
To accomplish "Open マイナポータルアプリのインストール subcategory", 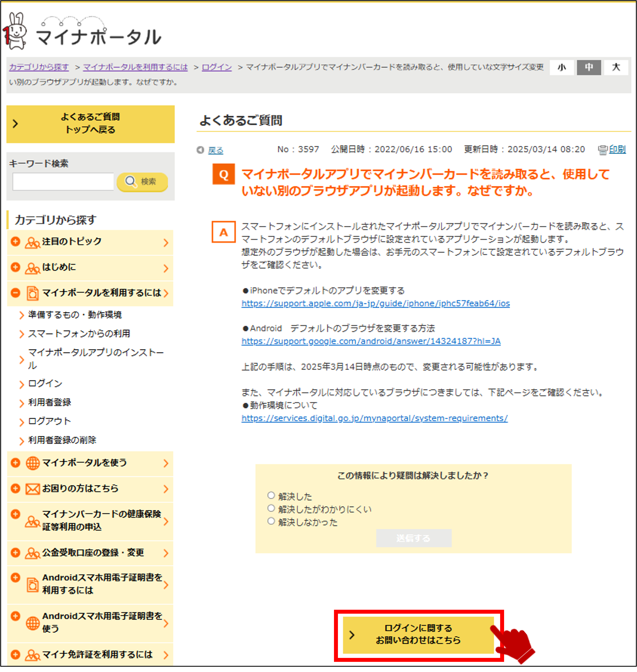I will click(x=96, y=359).
